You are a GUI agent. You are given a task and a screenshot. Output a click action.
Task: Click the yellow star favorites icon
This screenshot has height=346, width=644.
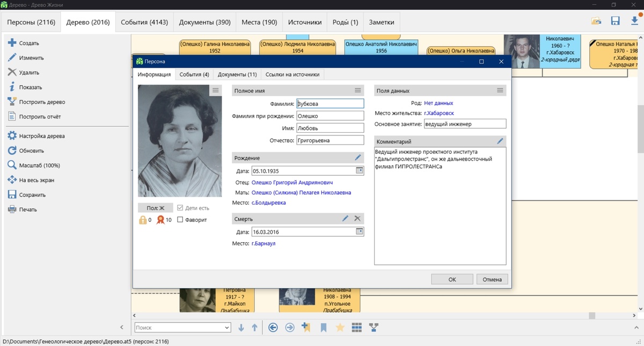coord(340,327)
